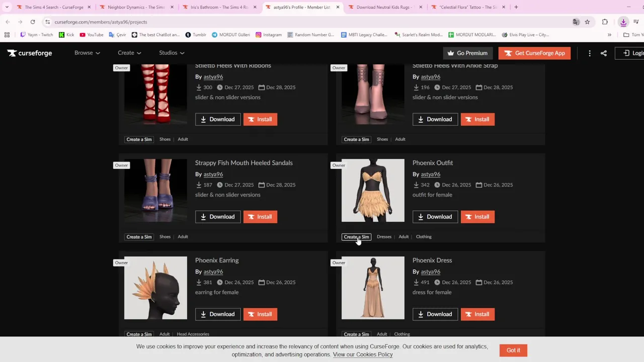This screenshot has width=644, height=362.
Task: Click the translate page icon
Action: pos(576,22)
